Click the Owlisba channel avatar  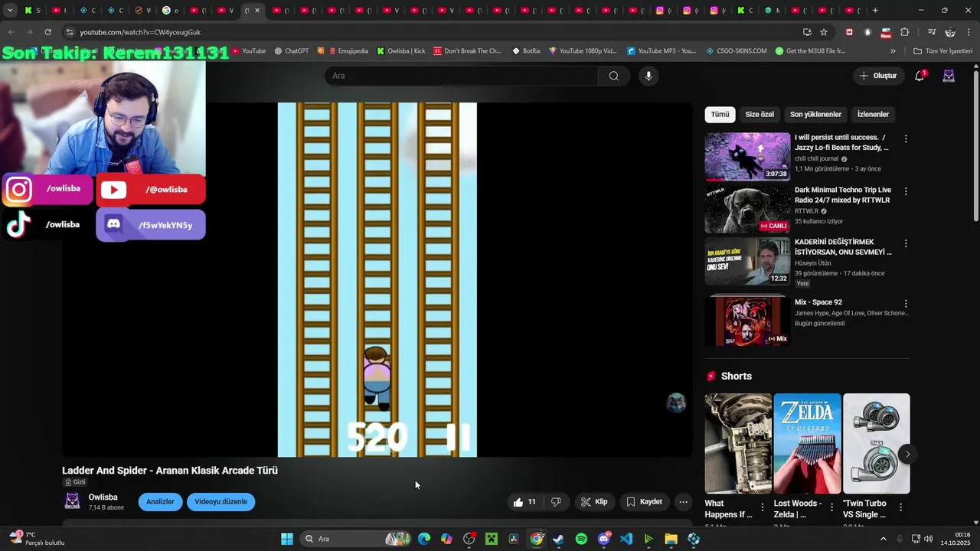pos(72,501)
